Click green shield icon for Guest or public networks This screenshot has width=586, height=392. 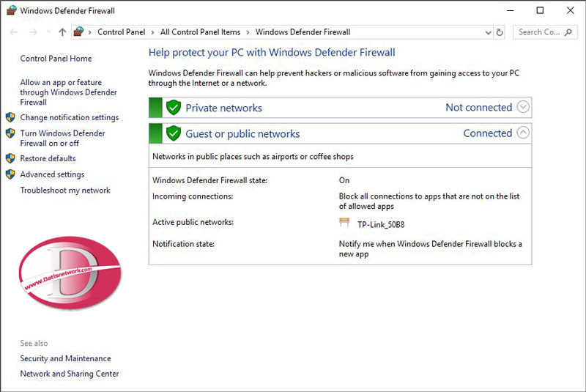[x=174, y=133]
